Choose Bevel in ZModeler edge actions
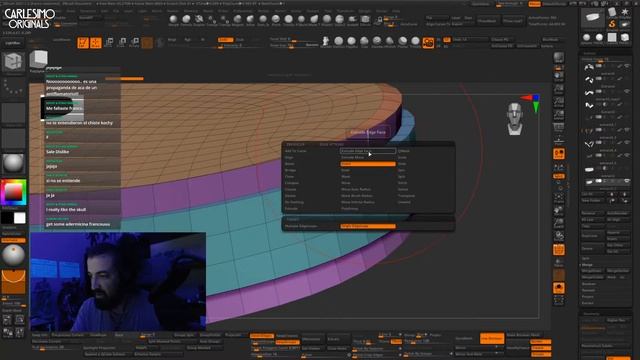640x360 pixels. click(x=289, y=164)
